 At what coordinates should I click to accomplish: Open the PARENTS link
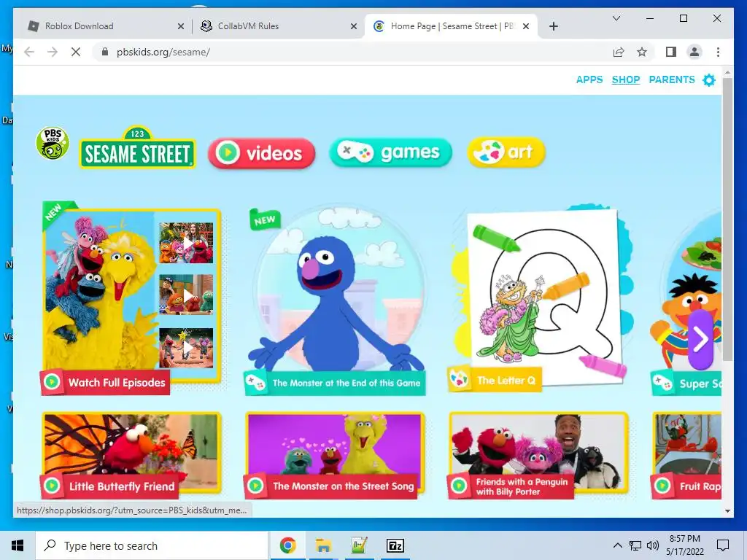point(672,79)
